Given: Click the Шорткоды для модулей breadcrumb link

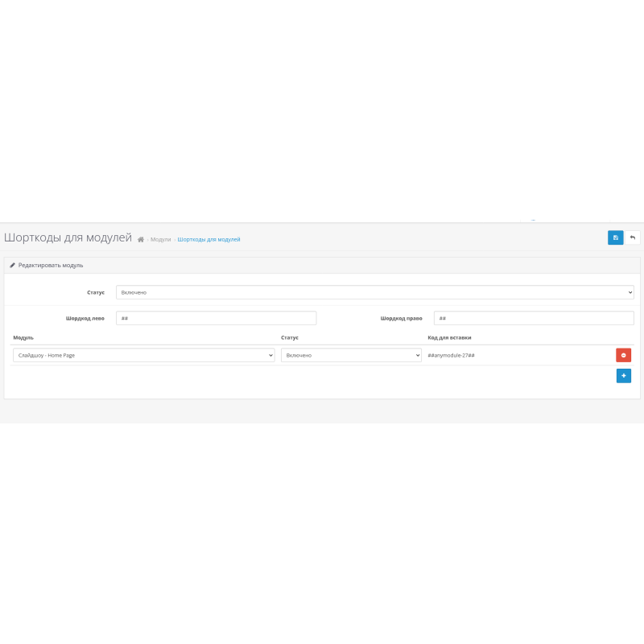Looking at the screenshot, I should click(208, 240).
